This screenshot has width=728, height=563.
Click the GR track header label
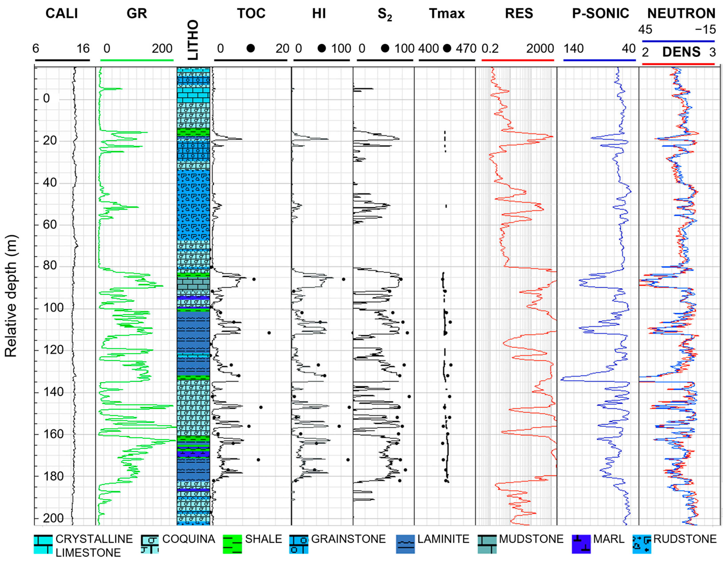click(137, 14)
